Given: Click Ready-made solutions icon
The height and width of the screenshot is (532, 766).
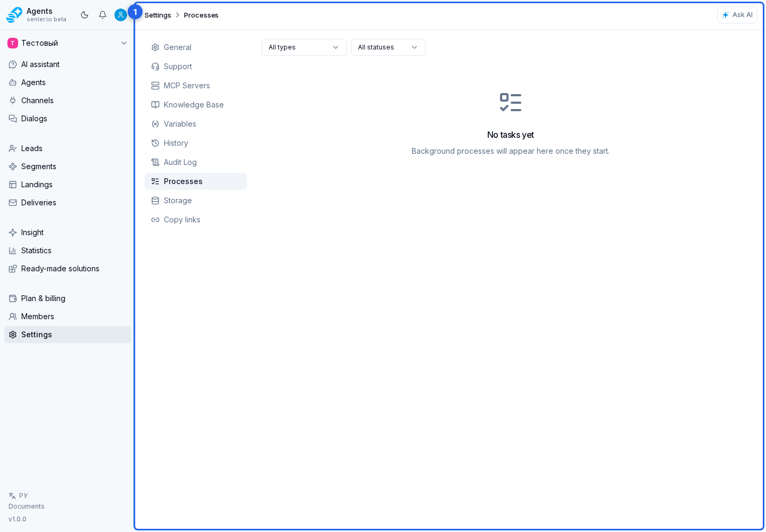Looking at the screenshot, I should (13, 269).
